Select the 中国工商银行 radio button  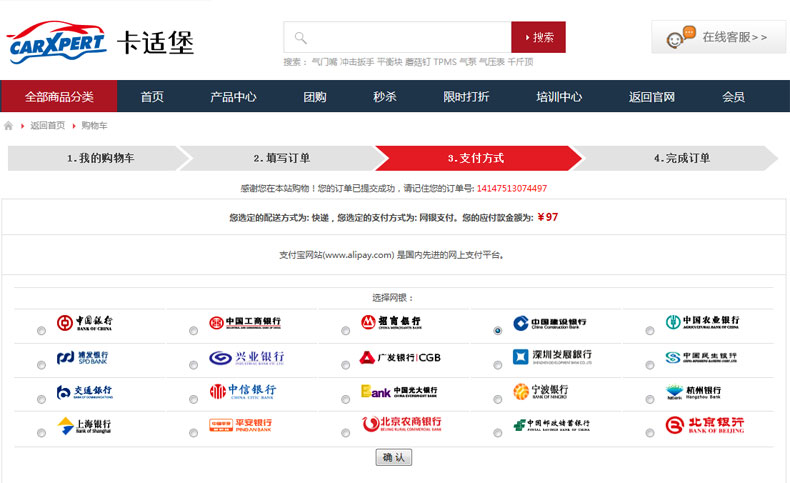point(193,331)
